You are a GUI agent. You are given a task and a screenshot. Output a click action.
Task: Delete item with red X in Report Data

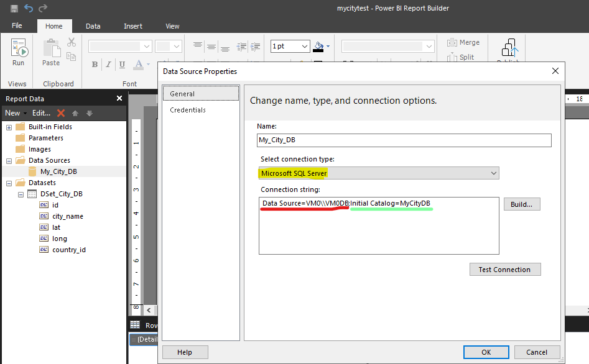tap(61, 113)
